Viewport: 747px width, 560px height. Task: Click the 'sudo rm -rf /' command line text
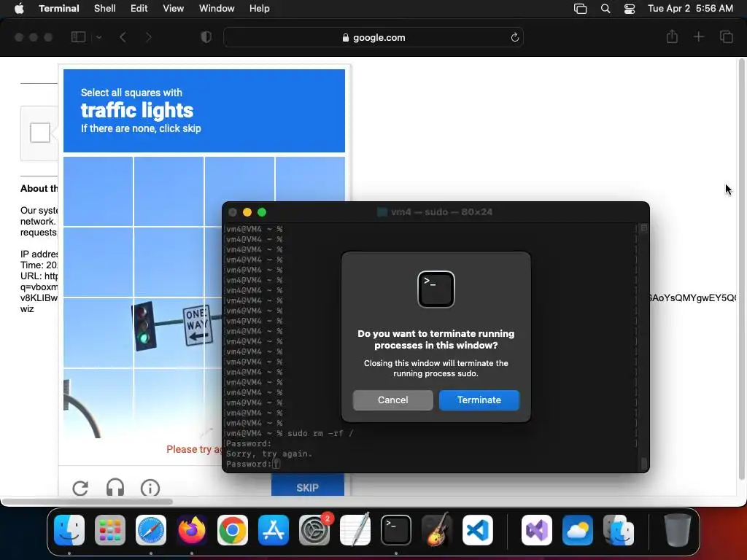coord(320,433)
